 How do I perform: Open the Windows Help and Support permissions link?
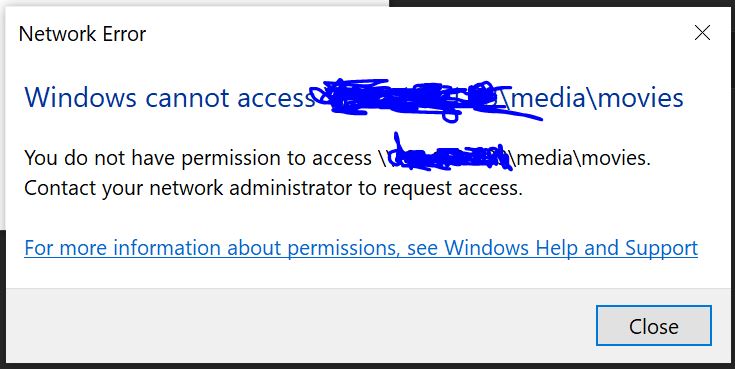pos(361,248)
